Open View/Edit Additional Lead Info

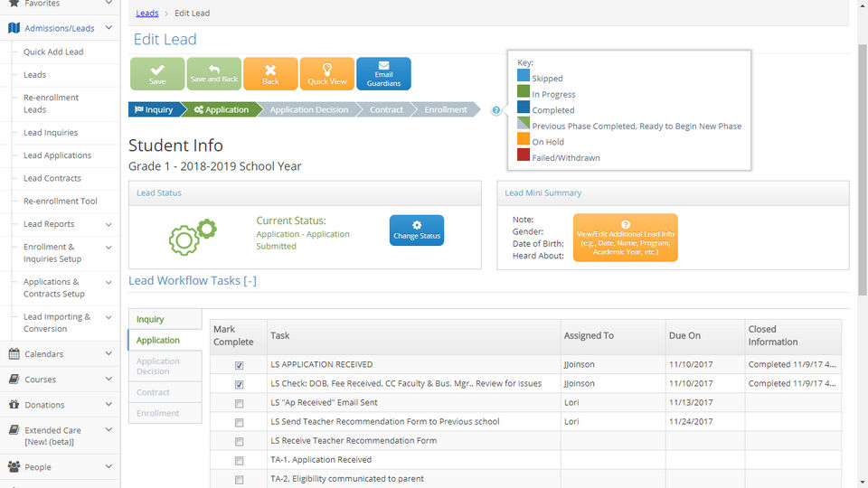pyautogui.click(x=625, y=238)
